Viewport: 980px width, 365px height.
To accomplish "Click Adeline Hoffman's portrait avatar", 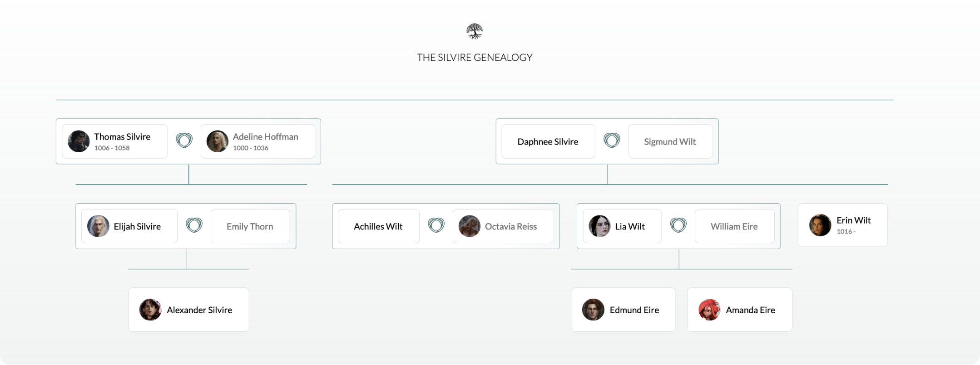I will 218,141.
